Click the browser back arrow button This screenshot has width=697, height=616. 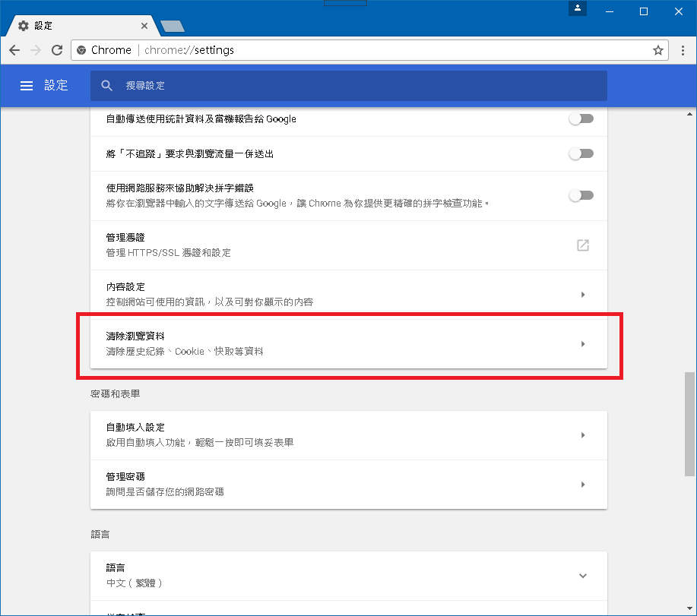coord(14,50)
